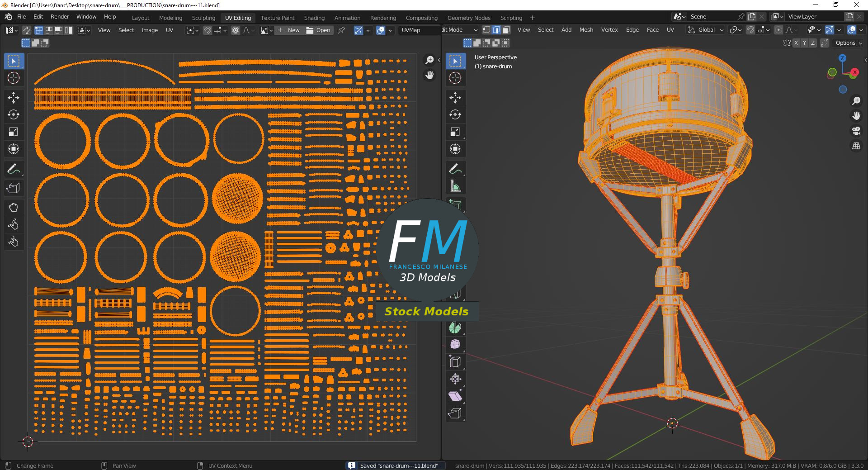Select the Rotate tool in 3D viewport toolbar

[455, 115]
